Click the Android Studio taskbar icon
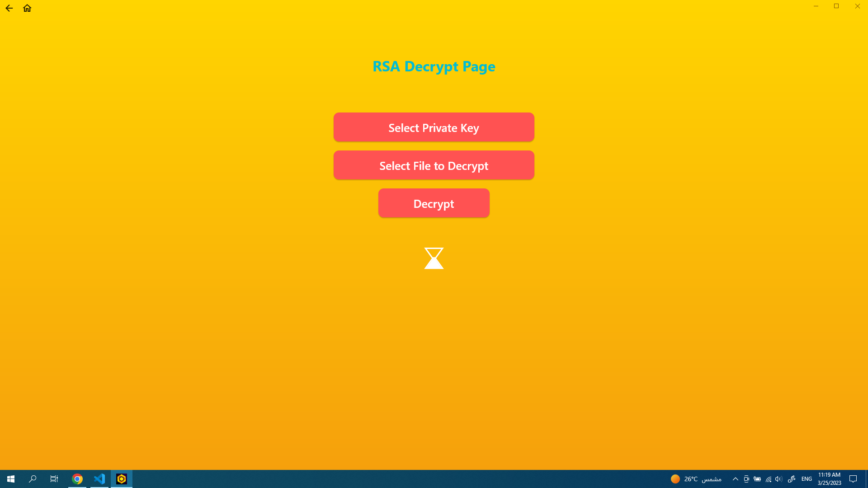The height and width of the screenshot is (488, 868). (x=122, y=479)
